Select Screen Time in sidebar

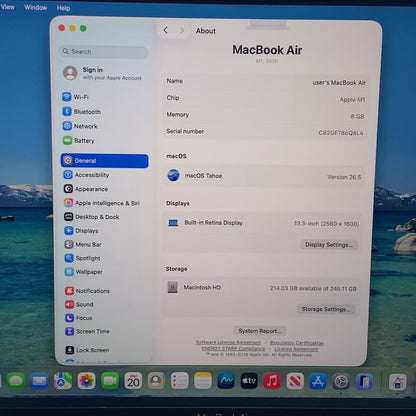[x=87, y=331]
